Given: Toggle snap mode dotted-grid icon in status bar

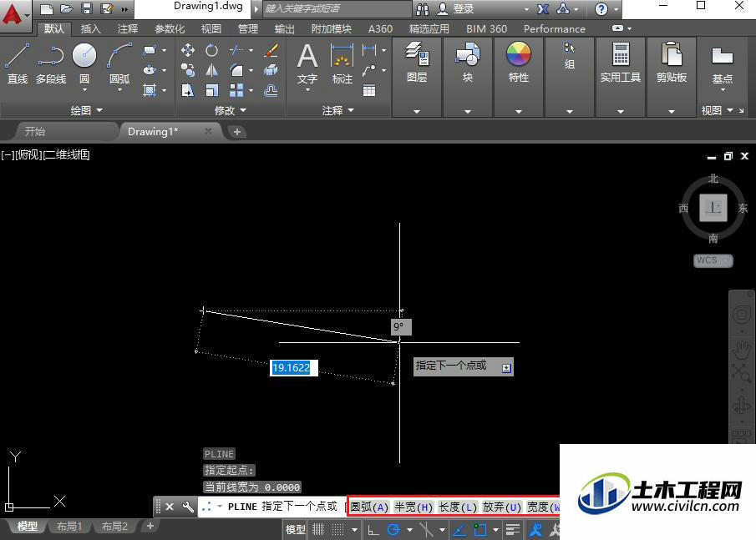Looking at the screenshot, I should point(338,530).
